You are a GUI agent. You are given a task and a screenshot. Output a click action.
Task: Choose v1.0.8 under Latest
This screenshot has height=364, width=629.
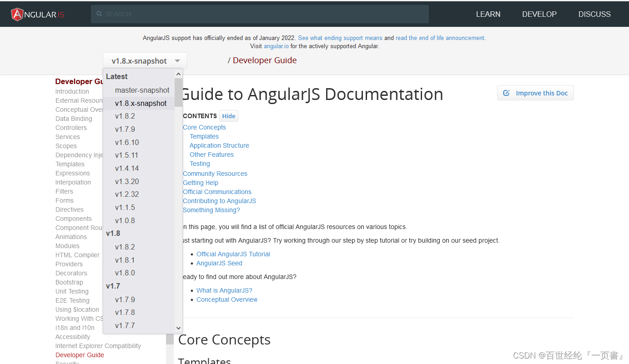pos(125,220)
